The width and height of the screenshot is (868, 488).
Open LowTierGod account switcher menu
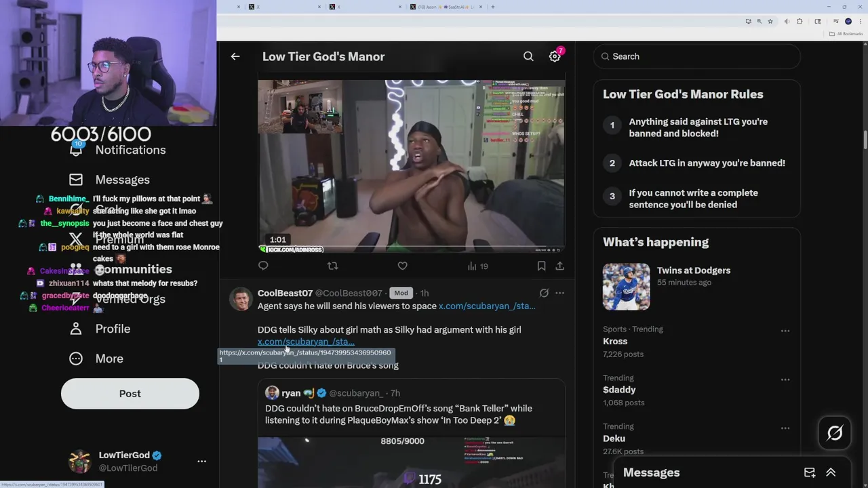point(201,461)
